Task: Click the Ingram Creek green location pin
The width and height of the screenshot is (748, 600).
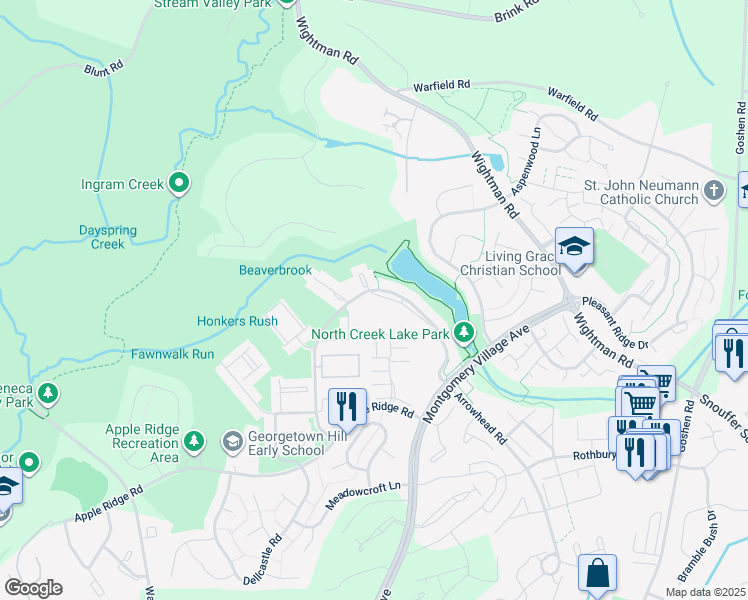Action: 179,183
